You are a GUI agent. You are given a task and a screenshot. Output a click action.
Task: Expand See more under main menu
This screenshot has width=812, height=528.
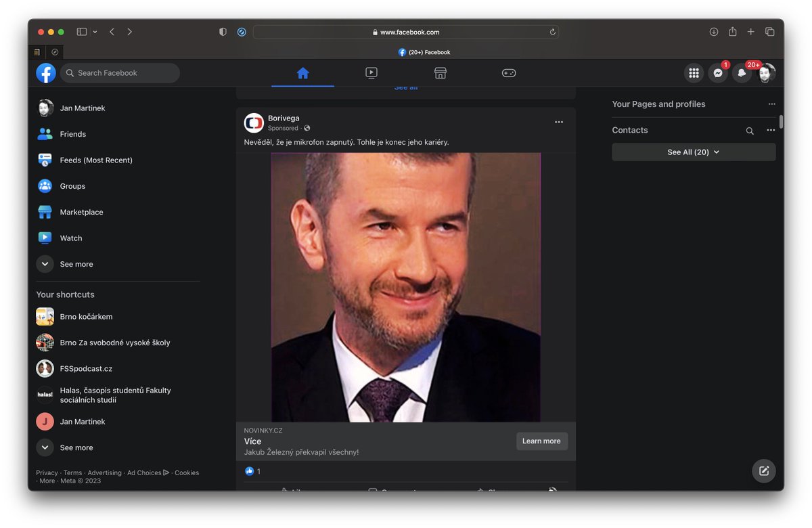[x=118, y=264]
